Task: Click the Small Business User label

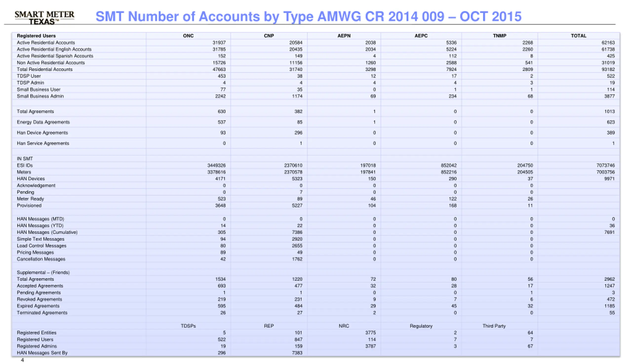Action: pos(39,90)
